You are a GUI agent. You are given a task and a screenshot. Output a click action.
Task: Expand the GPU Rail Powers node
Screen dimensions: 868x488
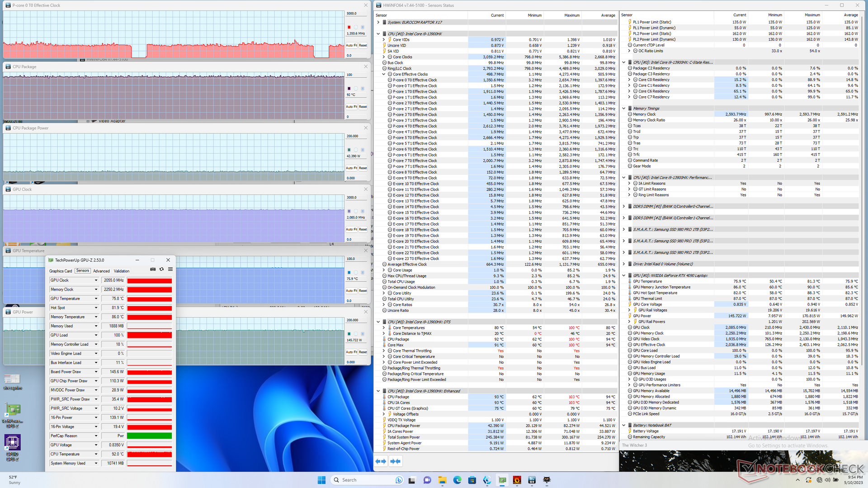(x=629, y=322)
